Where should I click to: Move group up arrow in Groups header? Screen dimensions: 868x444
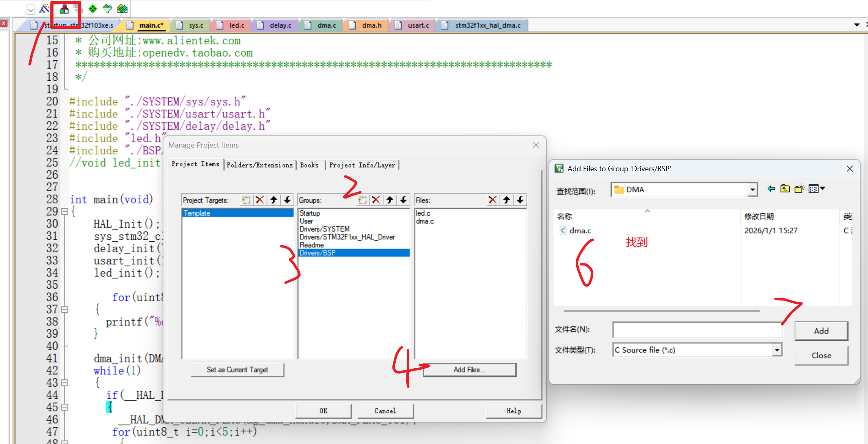pos(390,200)
